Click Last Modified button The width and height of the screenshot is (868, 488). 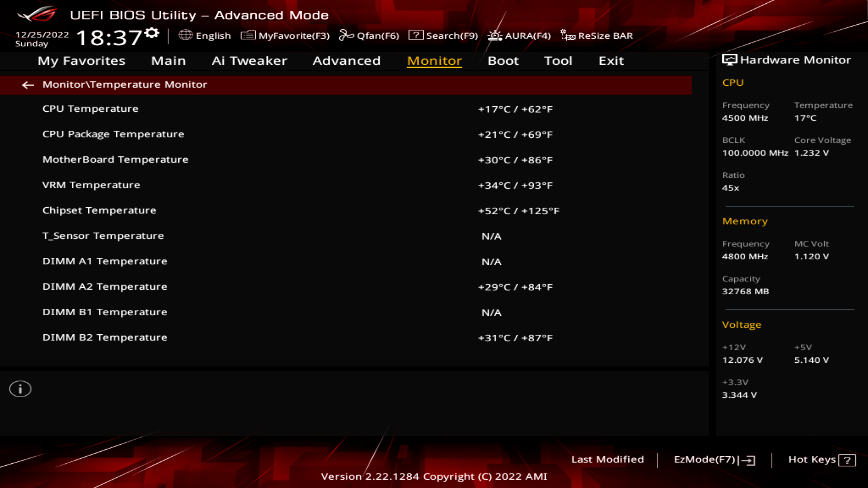608,459
